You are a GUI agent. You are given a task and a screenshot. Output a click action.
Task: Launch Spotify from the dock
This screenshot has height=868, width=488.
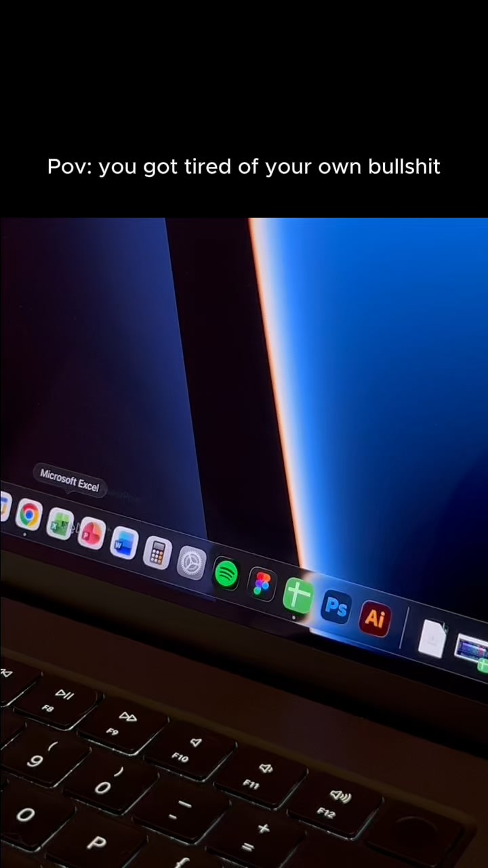click(226, 574)
